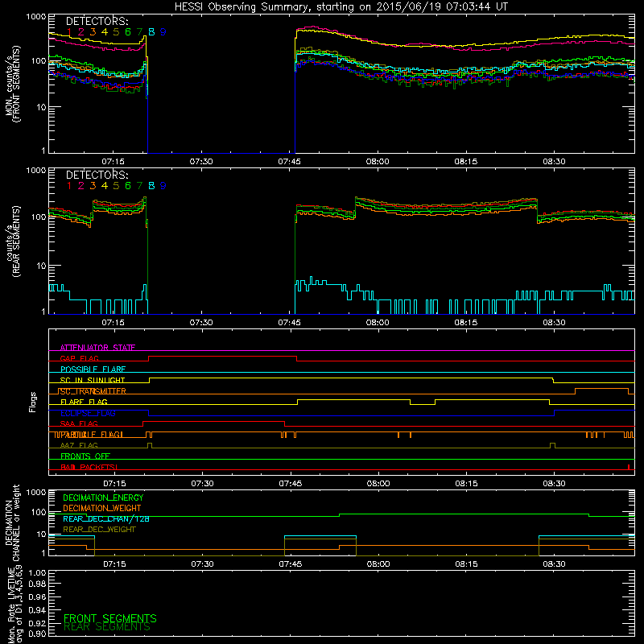Select the 'DETECTORS:' legend heading in rear segments plot
The image size is (644, 644).
[97, 175]
